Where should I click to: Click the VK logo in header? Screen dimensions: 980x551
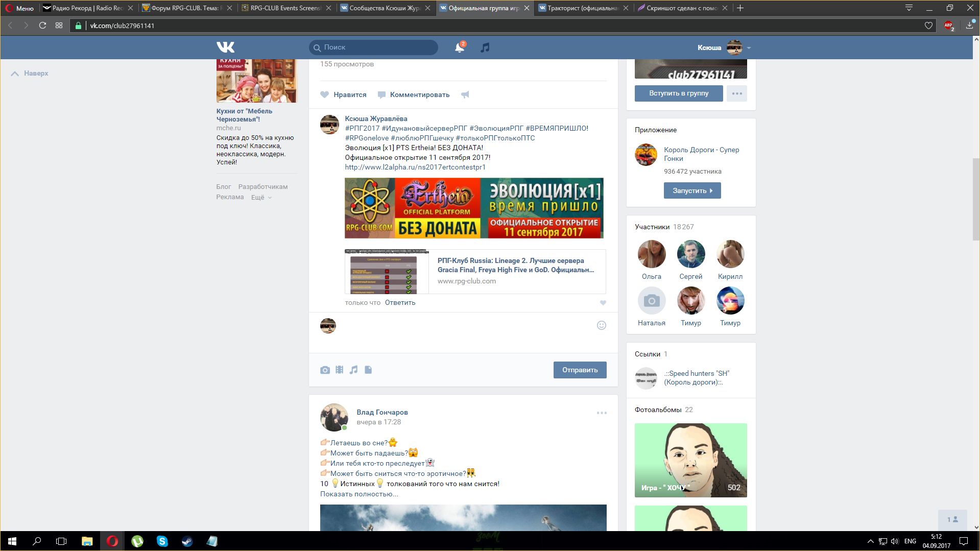[x=225, y=47]
